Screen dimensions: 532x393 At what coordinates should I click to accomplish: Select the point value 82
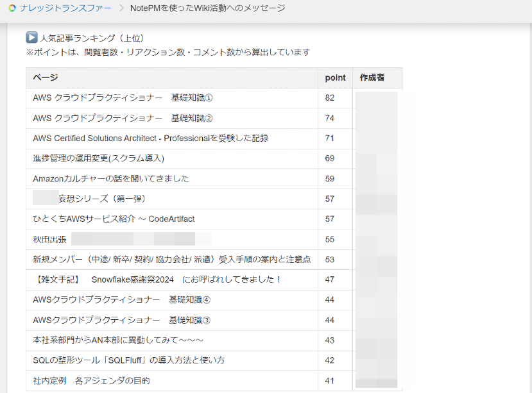330,98
